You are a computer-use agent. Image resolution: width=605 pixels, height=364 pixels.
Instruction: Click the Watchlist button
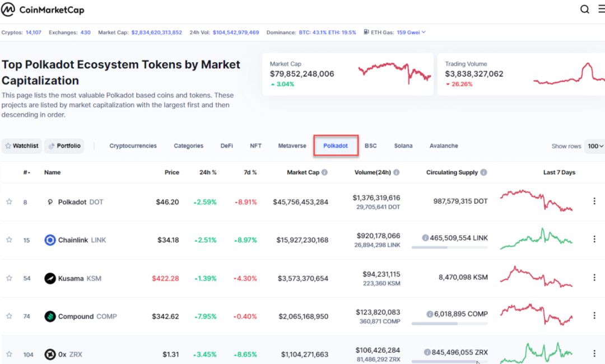click(x=22, y=146)
